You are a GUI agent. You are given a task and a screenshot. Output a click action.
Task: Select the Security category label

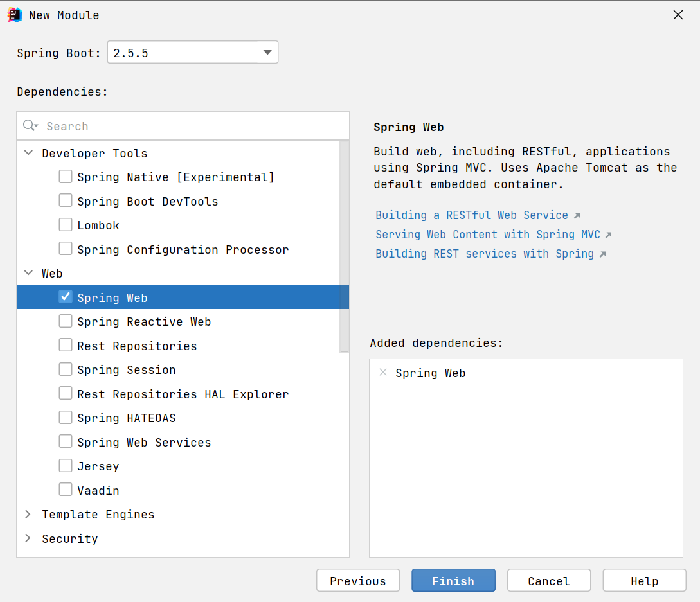[69, 538]
